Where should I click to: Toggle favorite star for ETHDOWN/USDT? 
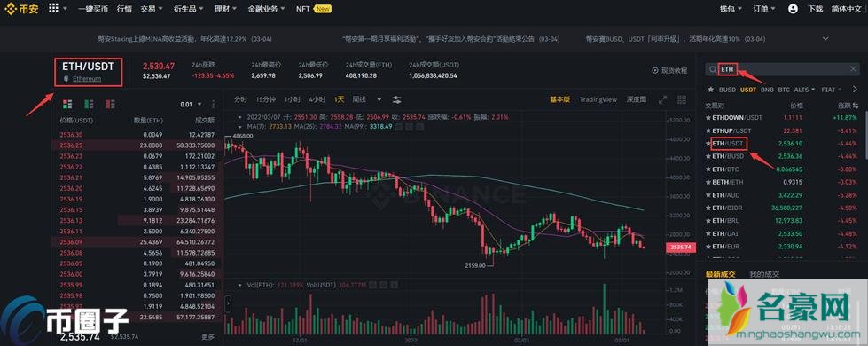tap(708, 117)
